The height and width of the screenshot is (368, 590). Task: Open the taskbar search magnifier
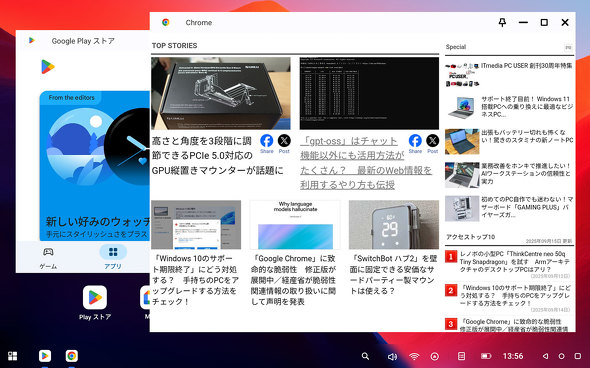pos(365,356)
